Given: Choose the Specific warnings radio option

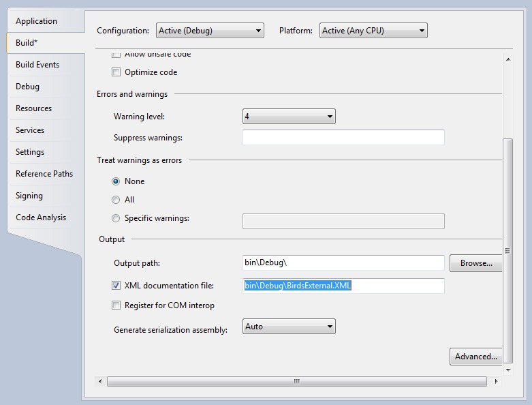Looking at the screenshot, I should point(116,218).
